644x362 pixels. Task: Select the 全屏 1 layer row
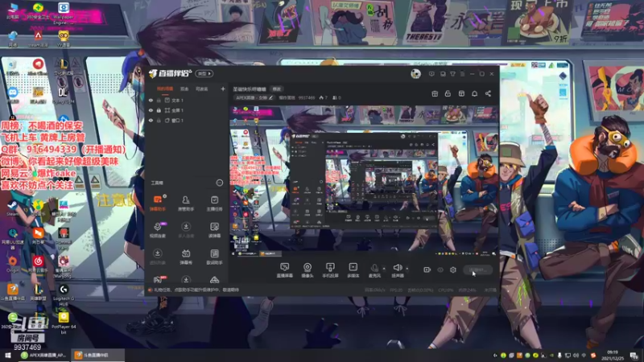point(187,110)
